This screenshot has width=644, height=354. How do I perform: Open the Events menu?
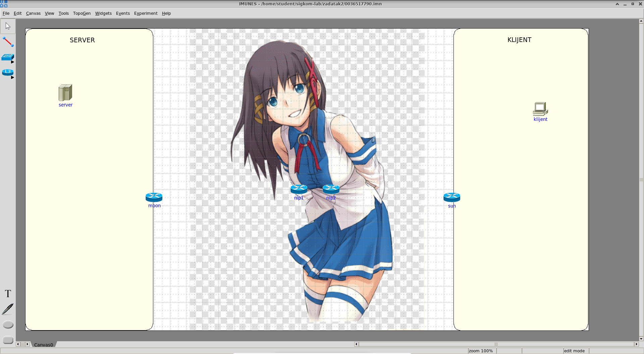click(x=123, y=13)
